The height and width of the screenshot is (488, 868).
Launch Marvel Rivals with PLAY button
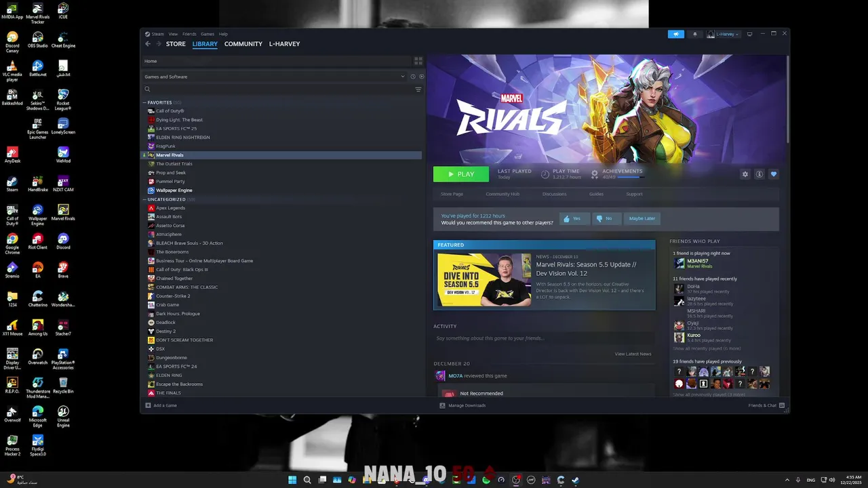pos(461,174)
